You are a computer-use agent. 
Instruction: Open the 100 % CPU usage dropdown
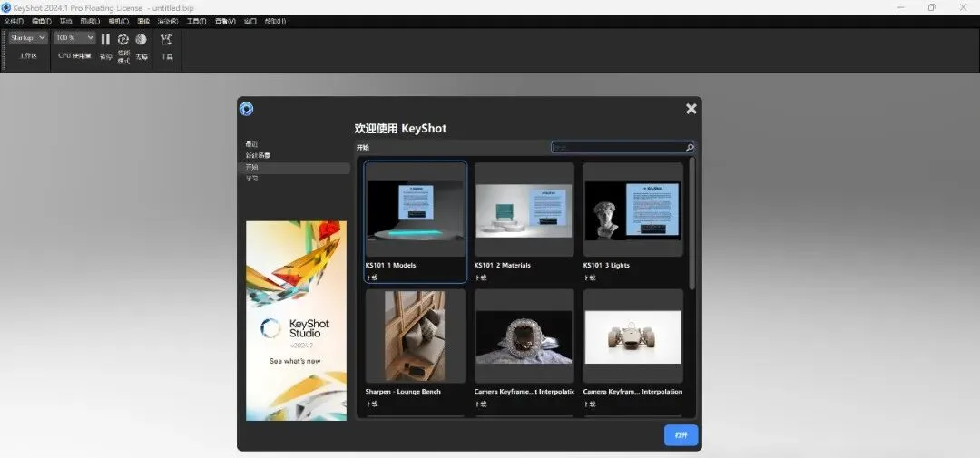pos(74,38)
